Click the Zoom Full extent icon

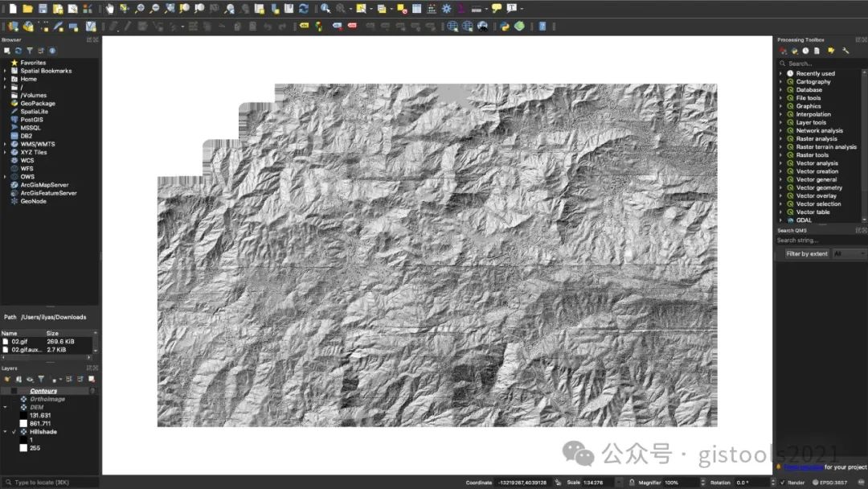pos(170,8)
